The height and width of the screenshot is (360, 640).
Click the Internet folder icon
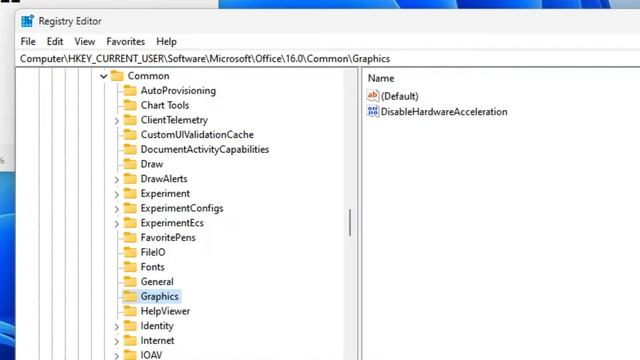click(x=130, y=340)
